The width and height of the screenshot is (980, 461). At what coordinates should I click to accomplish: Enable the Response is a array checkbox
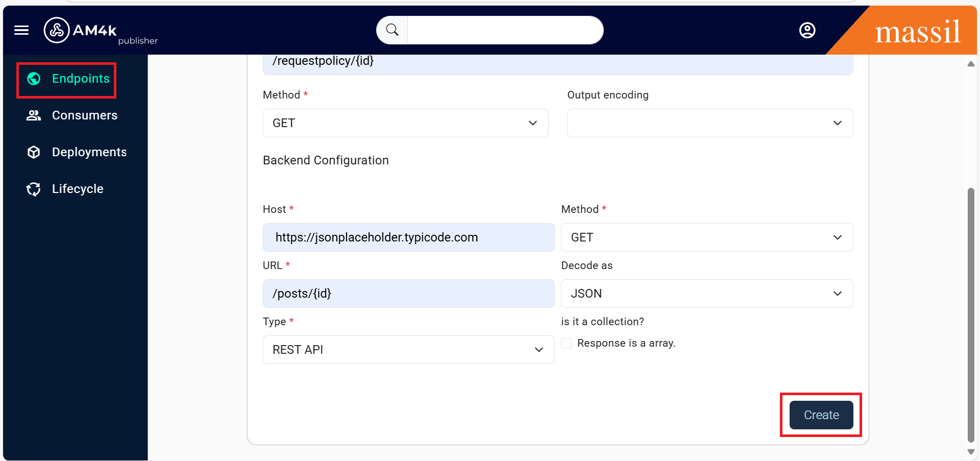567,343
